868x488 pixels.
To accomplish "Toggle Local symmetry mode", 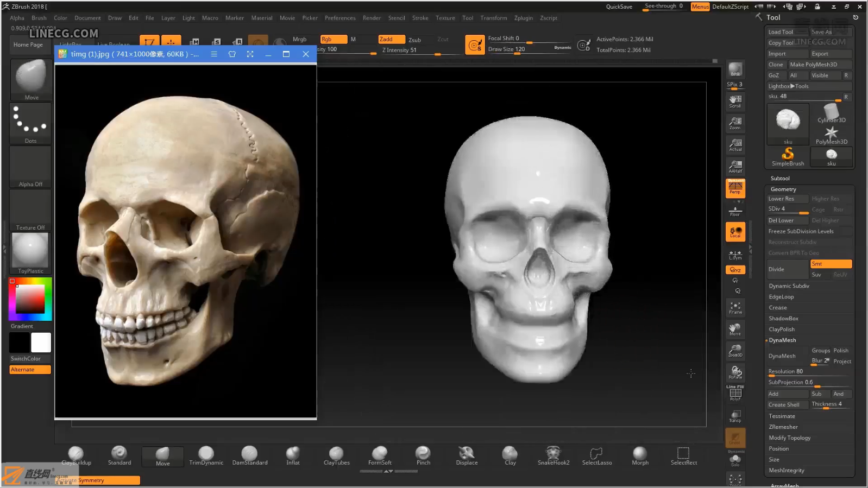I will click(x=735, y=232).
